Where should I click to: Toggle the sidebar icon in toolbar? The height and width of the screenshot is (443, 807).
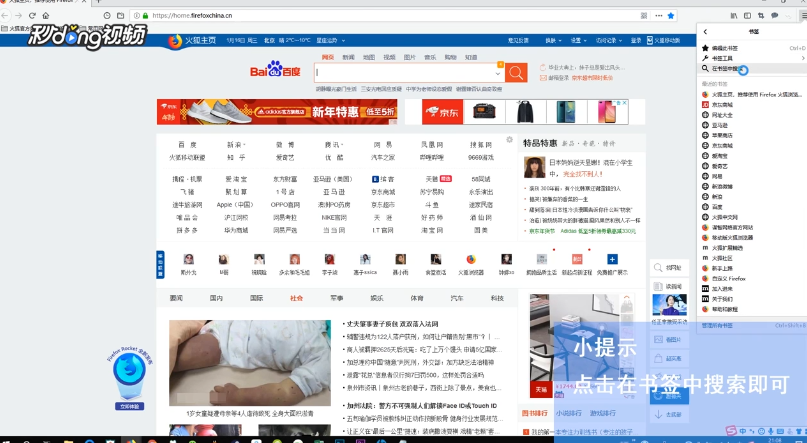point(747,15)
